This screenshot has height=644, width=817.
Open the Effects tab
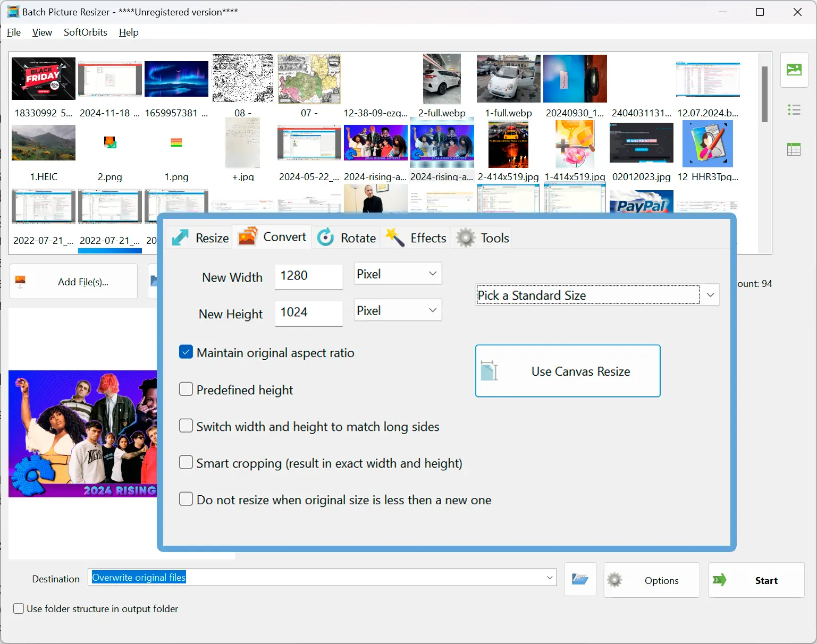416,238
